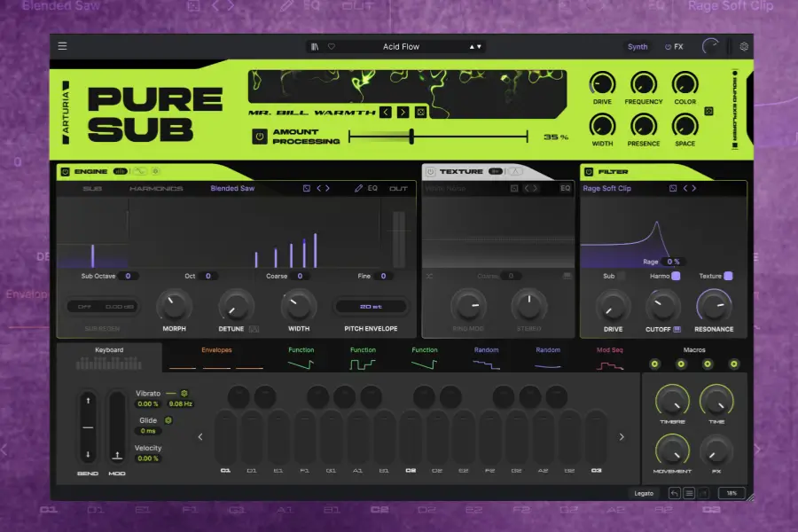Select next Mr. Bill Warmth processor type
The height and width of the screenshot is (532, 798).
(403, 112)
